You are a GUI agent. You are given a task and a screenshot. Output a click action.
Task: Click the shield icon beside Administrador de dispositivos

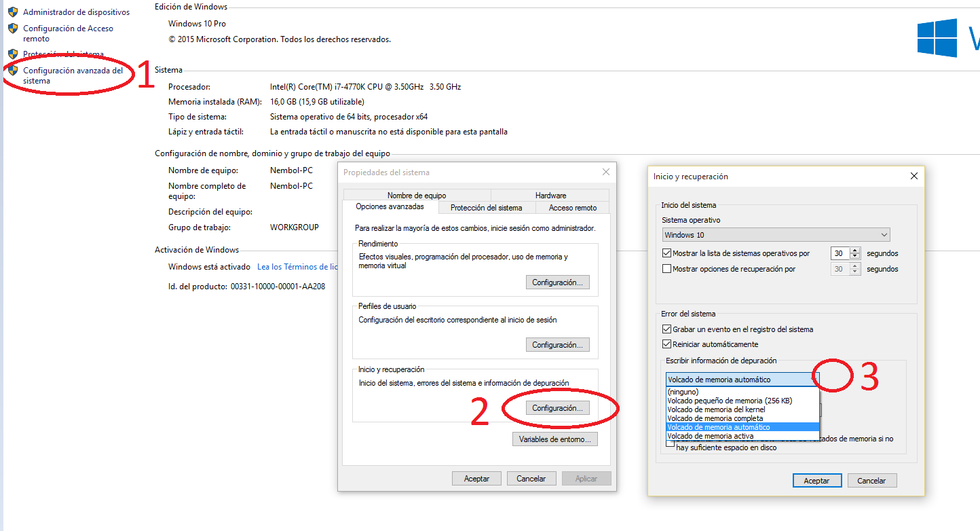pyautogui.click(x=12, y=12)
